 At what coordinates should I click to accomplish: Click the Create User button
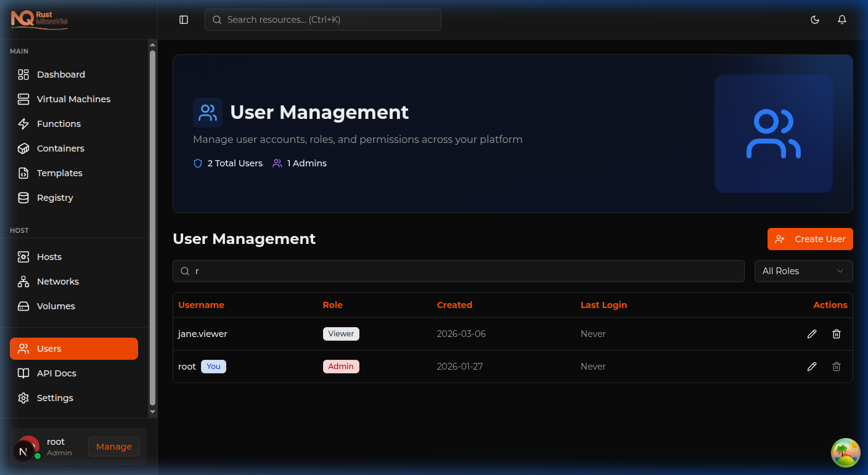click(810, 239)
